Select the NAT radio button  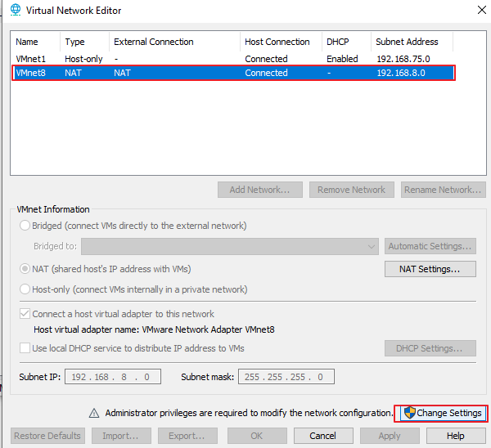pos(25,269)
